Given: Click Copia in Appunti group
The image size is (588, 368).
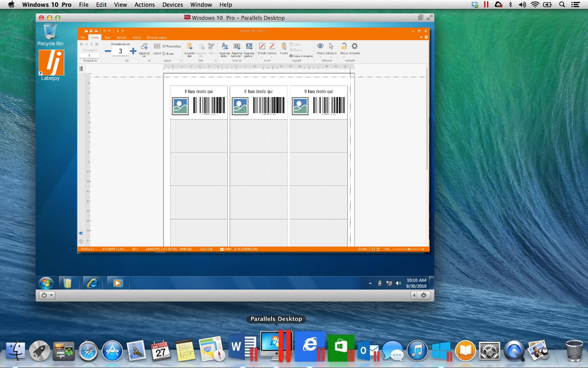Looking at the screenshot, I should (295, 45).
